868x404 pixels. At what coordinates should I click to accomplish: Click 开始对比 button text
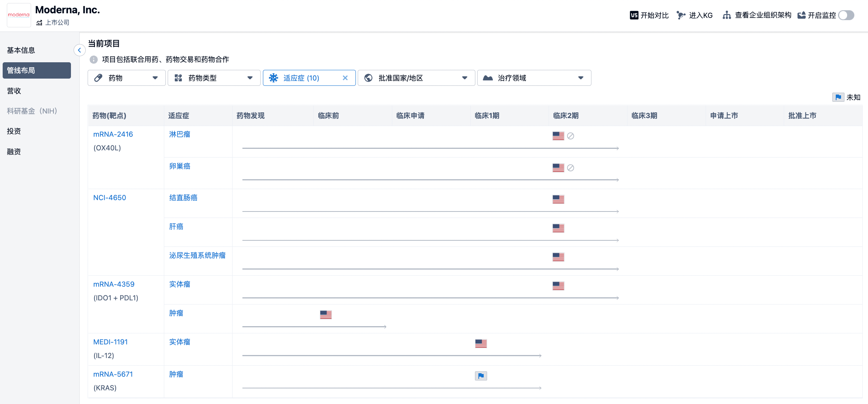[x=655, y=15]
